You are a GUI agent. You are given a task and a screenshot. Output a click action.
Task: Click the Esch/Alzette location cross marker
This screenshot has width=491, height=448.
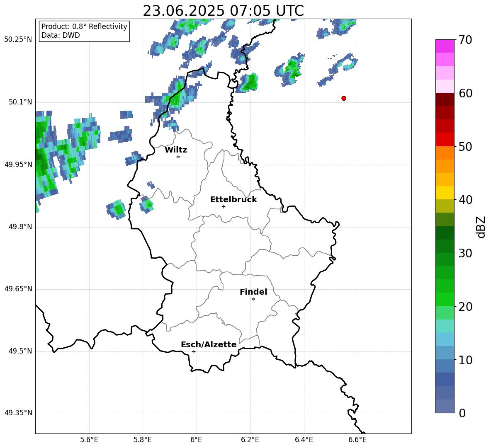pyautogui.click(x=194, y=351)
